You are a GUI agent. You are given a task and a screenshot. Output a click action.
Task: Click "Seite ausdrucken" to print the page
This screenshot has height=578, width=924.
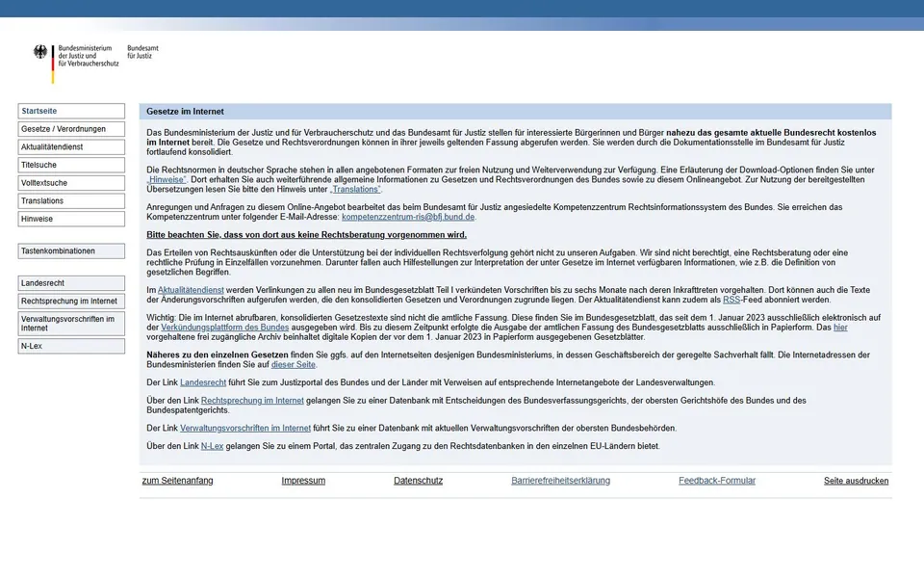857,481
